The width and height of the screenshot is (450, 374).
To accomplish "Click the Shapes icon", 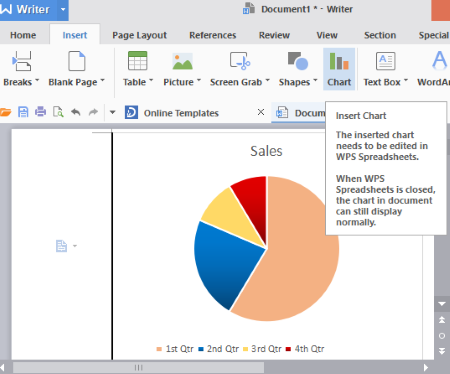I will pos(298,61).
